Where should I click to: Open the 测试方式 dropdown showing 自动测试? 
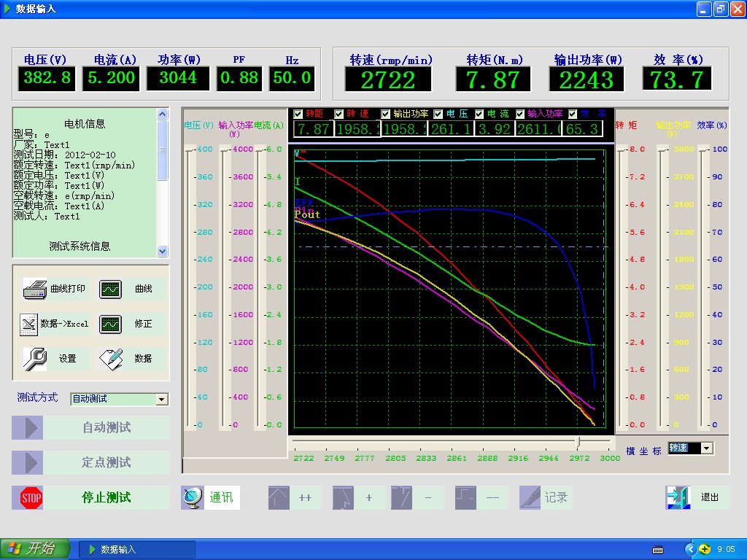tap(162, 399)
